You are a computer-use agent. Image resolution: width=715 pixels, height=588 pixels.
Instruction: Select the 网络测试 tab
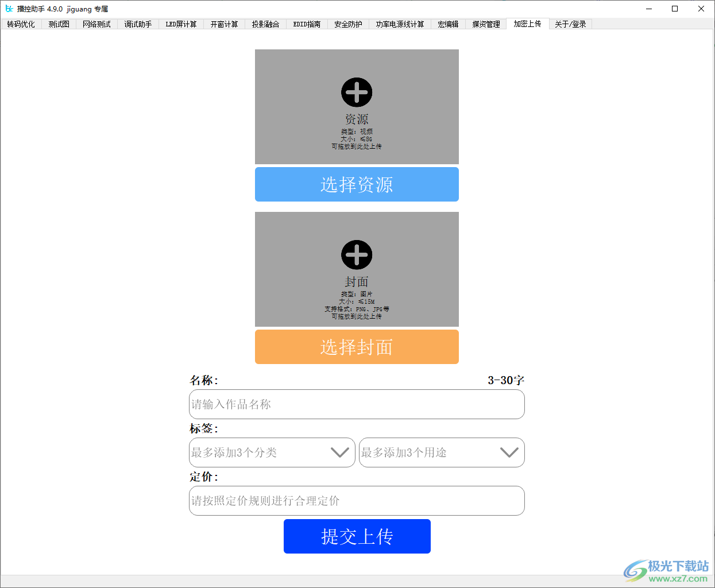pos(96,24)
